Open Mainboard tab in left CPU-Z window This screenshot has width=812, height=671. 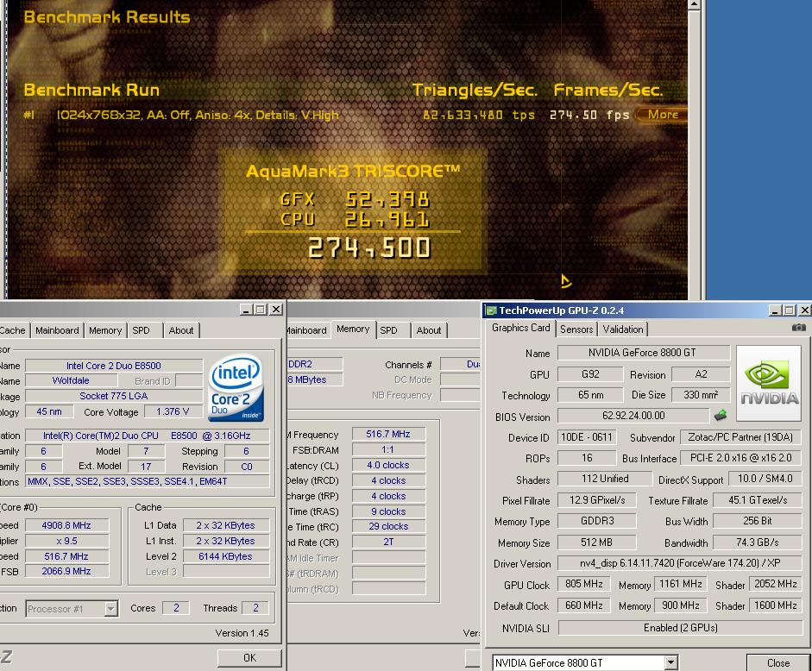tap(57, 330)
